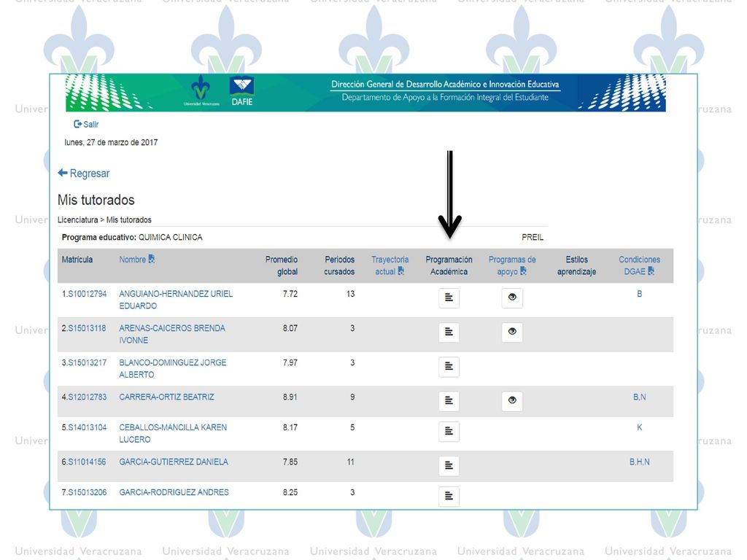The width and height of the screenshot is (747, 560).
Task: Click the Nombre column header
Action: click(133, 260)
